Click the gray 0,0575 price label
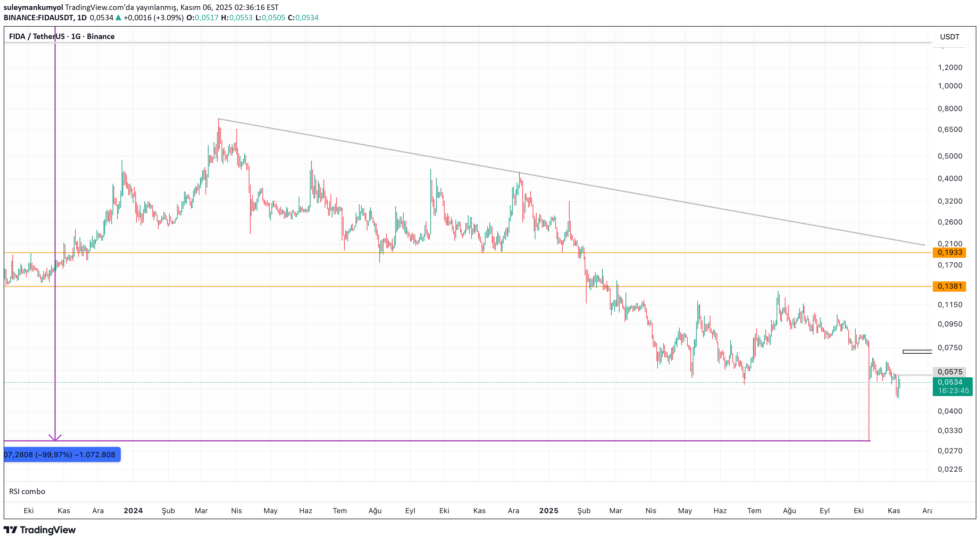The image size is (980, 541). pyautogui.click(x=949, y=372)
